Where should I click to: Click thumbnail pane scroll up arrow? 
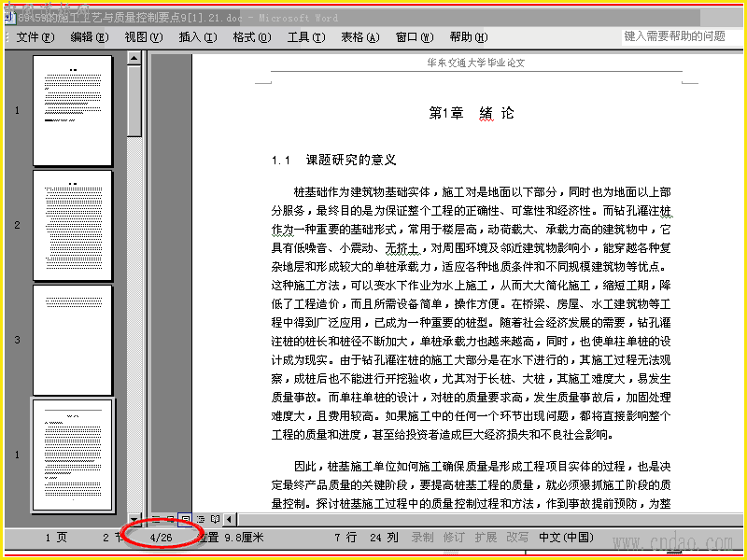[x=134, y=58]
